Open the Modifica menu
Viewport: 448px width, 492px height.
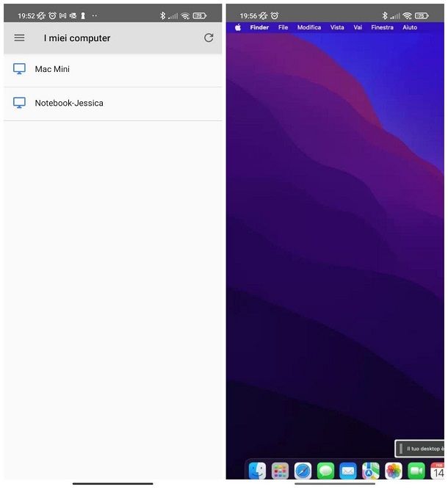309,28
